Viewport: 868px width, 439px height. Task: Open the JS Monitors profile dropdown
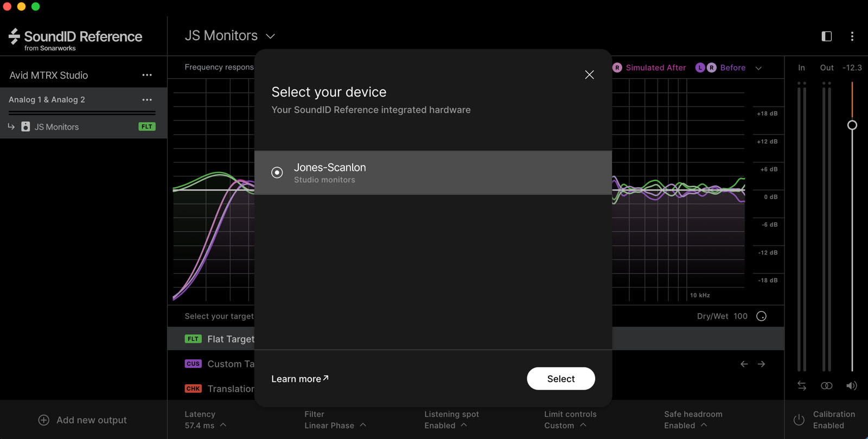point(270,36)
